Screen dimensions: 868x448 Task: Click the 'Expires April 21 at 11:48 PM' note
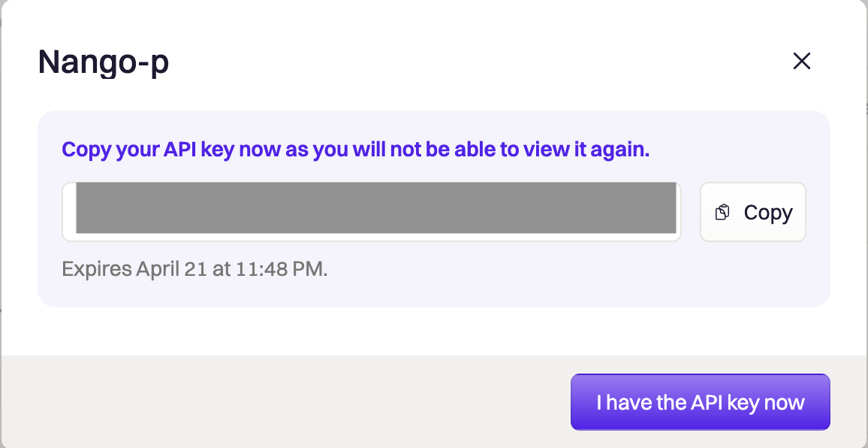point(195,269)
